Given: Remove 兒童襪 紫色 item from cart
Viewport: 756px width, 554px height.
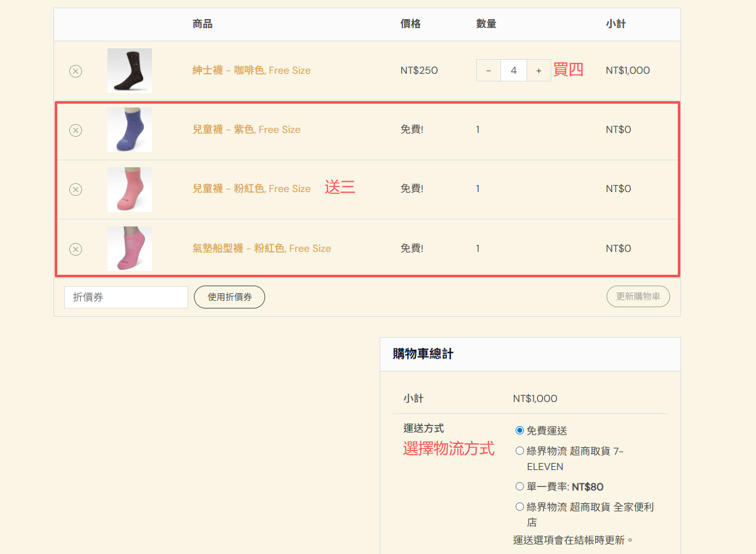Looking at the screenshot, I should (x=76, y=130).
